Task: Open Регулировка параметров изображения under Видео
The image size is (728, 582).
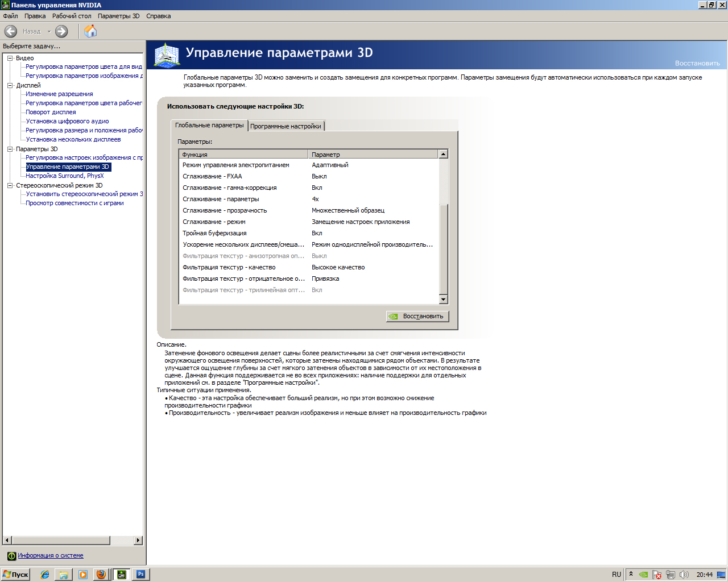Action: (x=84, y=76)
